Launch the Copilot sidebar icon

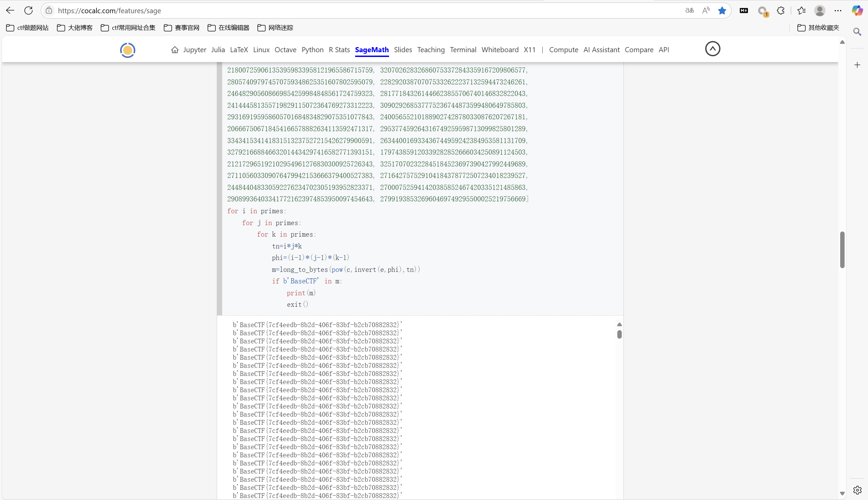pyautogui.click(x=857, y=11)
